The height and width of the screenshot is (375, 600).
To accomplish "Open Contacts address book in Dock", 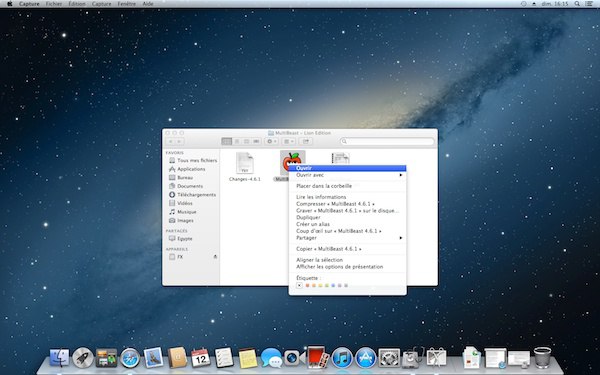I will [177, 357].
